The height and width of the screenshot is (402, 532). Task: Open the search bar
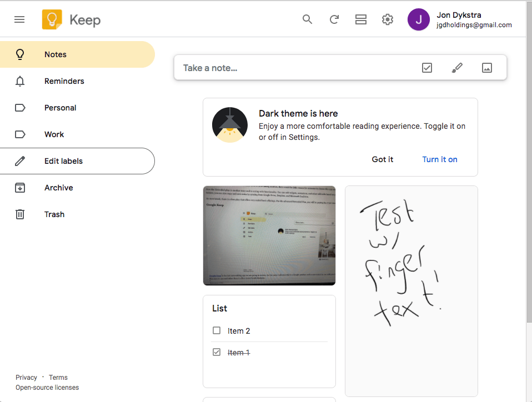(x=307, y=19)
